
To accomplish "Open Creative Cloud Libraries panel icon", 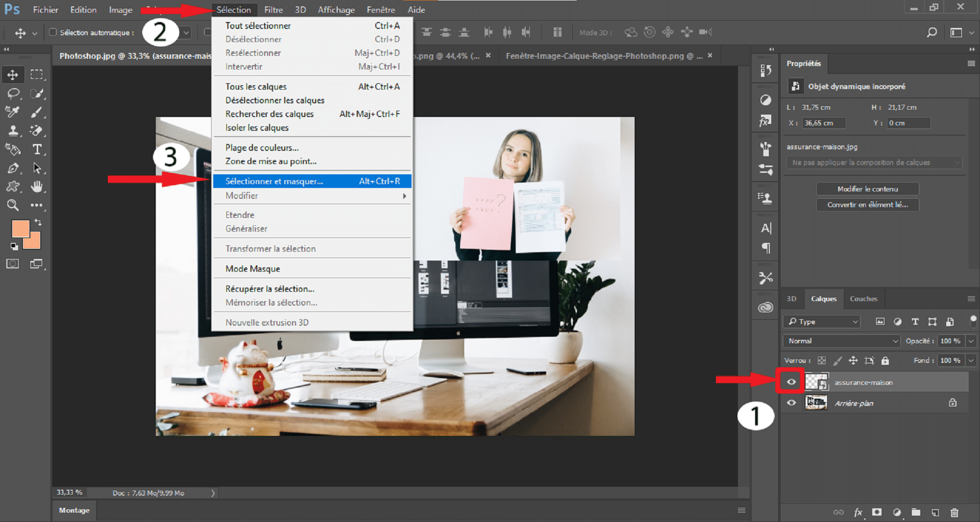I will [765, 308].
